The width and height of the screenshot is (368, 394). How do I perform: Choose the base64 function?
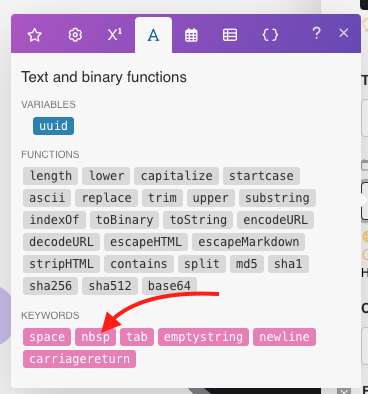coord(169,286)
